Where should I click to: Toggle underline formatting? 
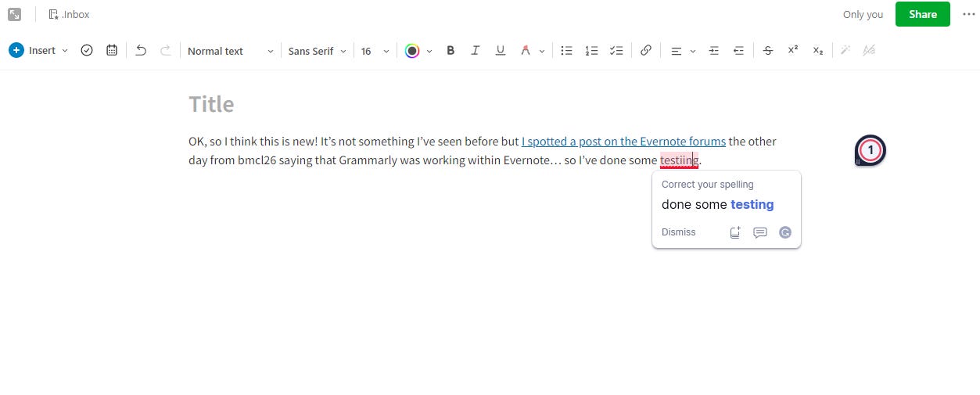pyautogui.click(x=501, y=51)
